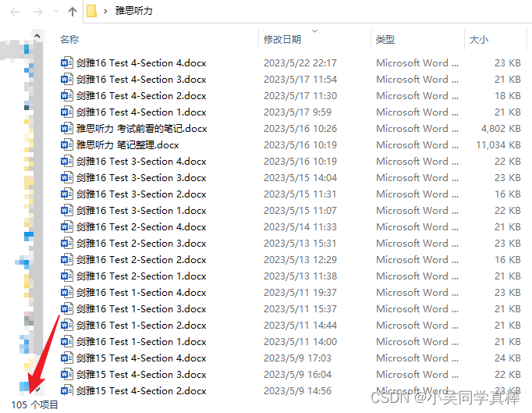Click the 11,034 KB size value
532x413 pixels.
click(498, 144)
